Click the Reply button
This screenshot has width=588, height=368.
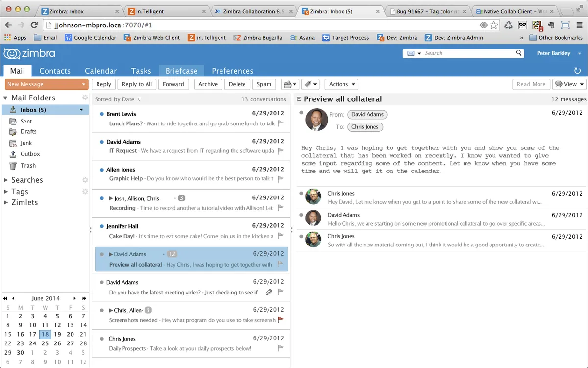pyautogui.click(x=103, y=84)
